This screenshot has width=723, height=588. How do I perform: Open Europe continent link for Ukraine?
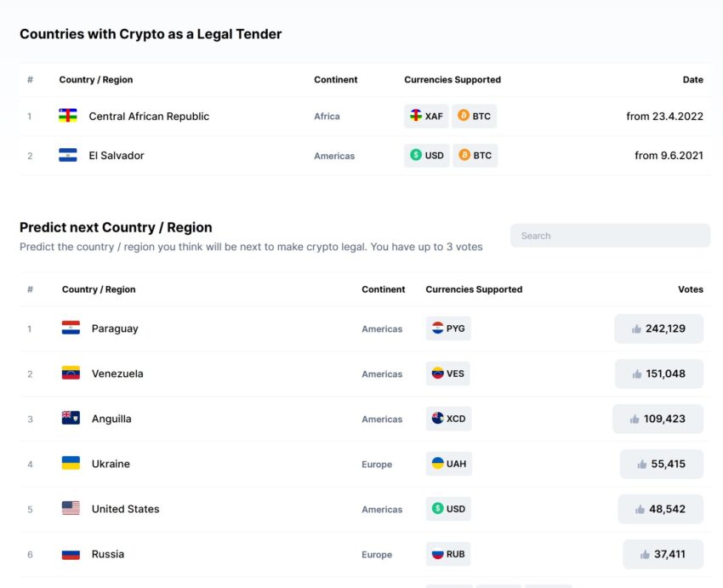pos(377,465)
